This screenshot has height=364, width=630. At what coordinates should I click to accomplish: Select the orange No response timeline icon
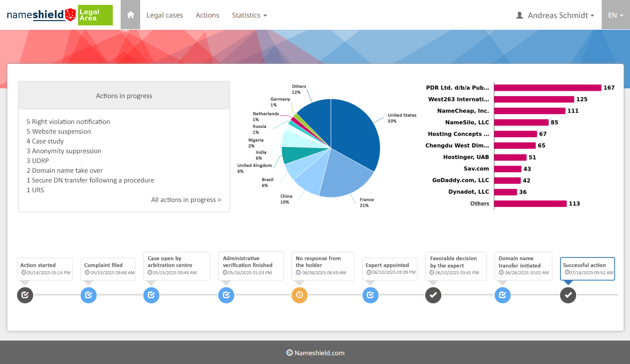pos(299,295)
